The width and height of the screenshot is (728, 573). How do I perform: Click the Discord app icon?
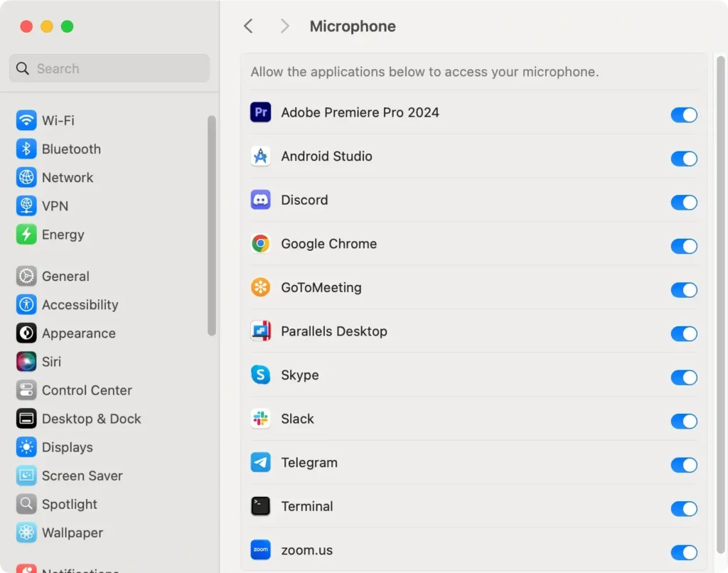[x=260, y=200]
